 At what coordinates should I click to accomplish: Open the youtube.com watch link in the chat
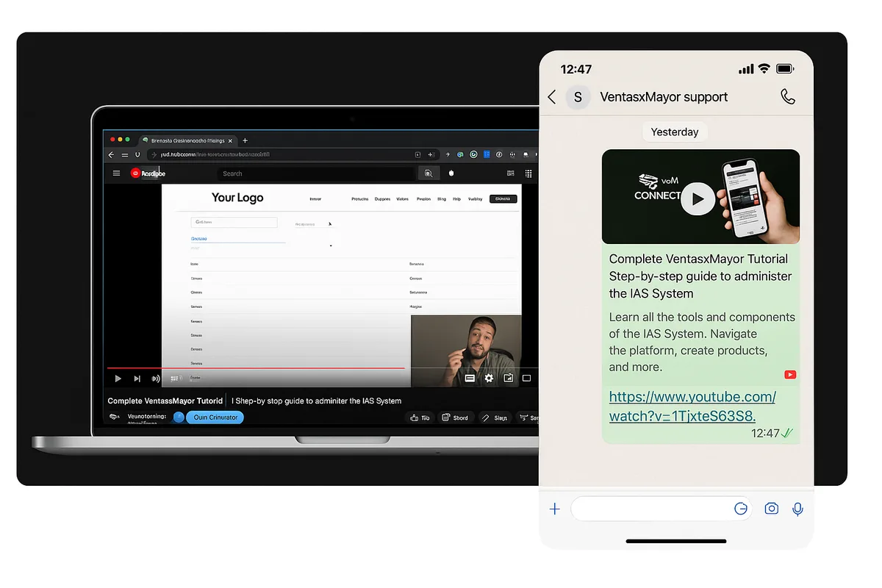click(692, 406)
